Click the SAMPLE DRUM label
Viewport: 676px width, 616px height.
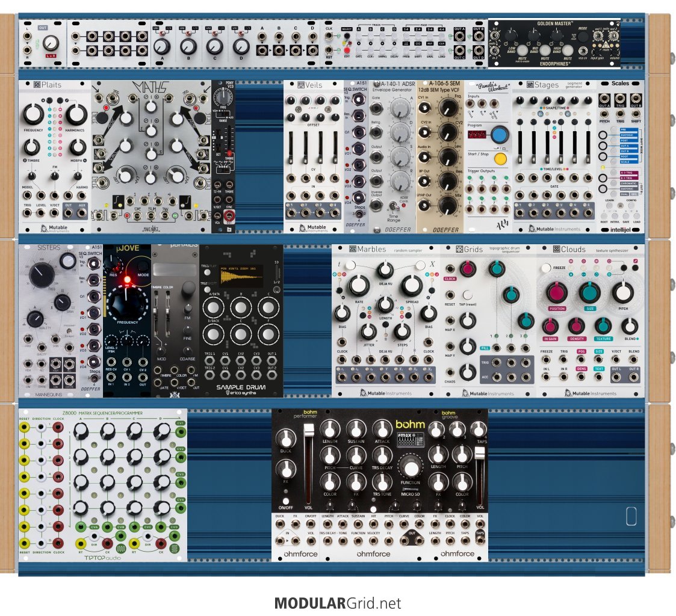click(241, 387)
